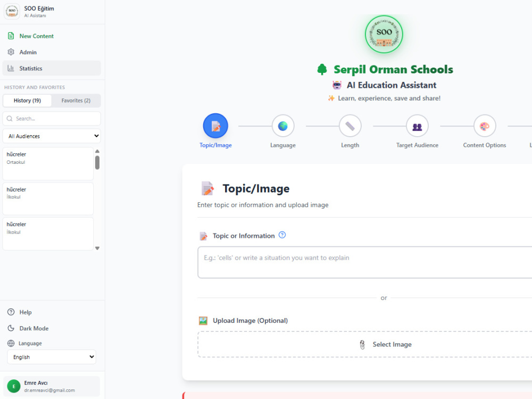Open Help from the sidebar
Screen dimensions: 532x399
tap(52, 312)
